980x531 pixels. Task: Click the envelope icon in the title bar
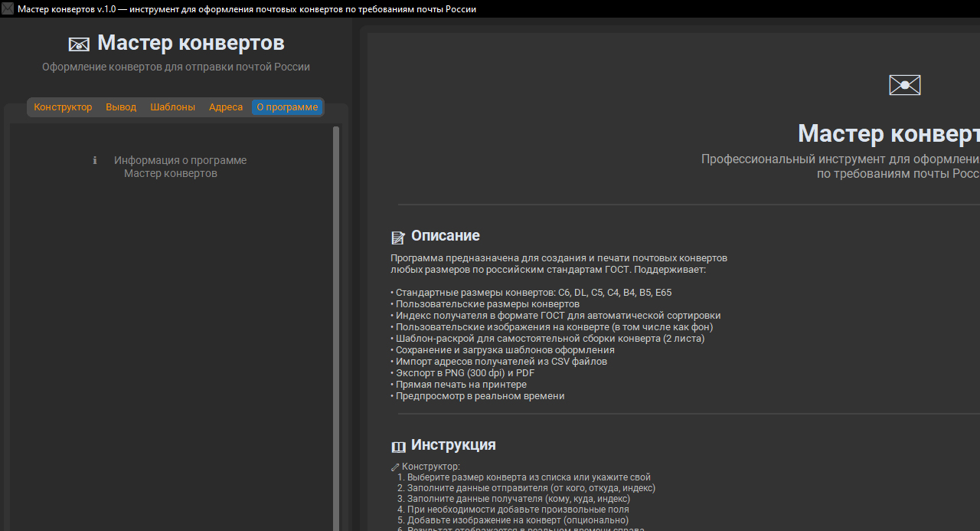click(x=8, y=8)
